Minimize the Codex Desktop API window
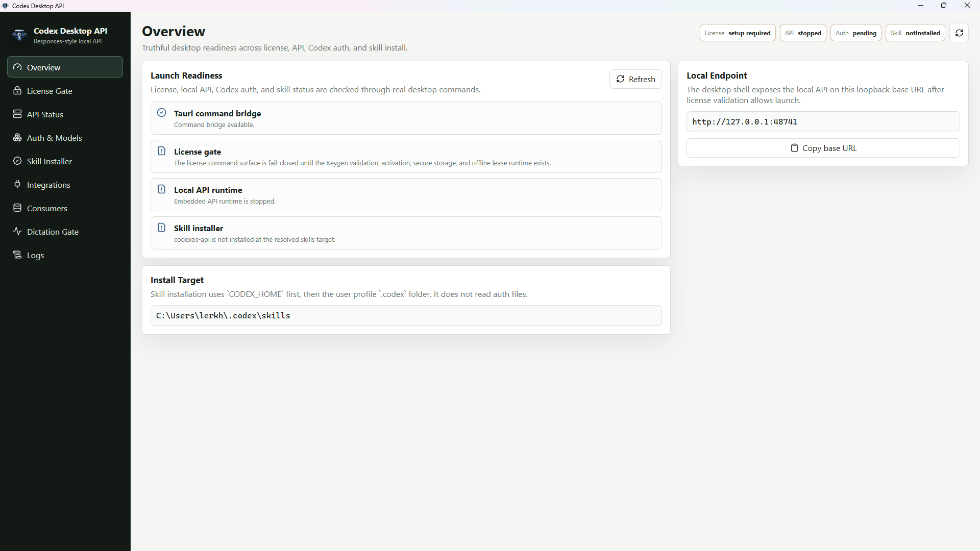Screen dimensions: 980x551 921,6
